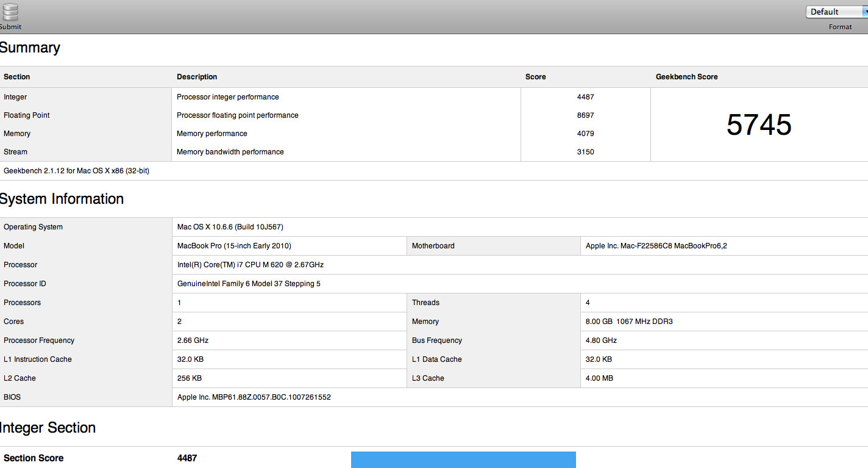Click the overall Geekbench score 5745
Viewport: 868px width, 468px height.
[x=759, y=124]
